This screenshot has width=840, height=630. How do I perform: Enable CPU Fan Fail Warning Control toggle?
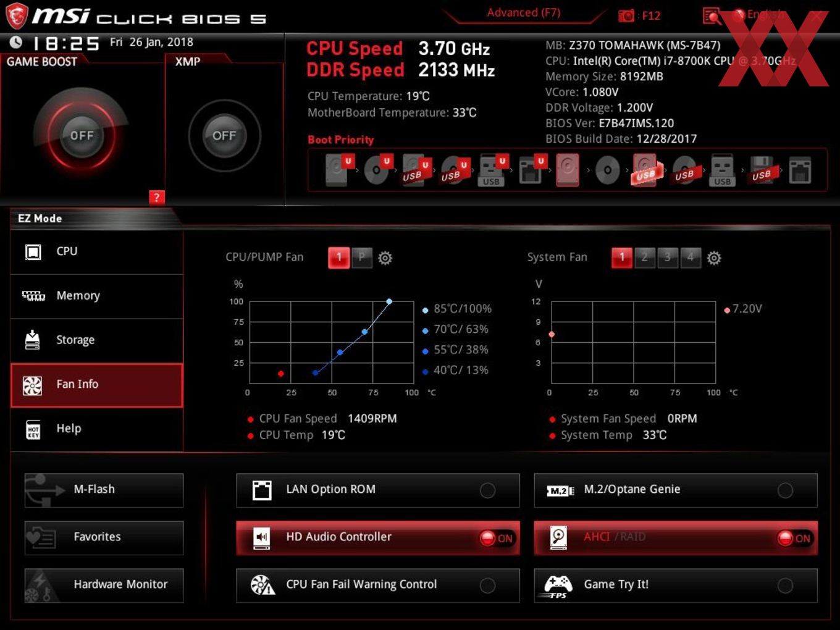tap(487, 586)
